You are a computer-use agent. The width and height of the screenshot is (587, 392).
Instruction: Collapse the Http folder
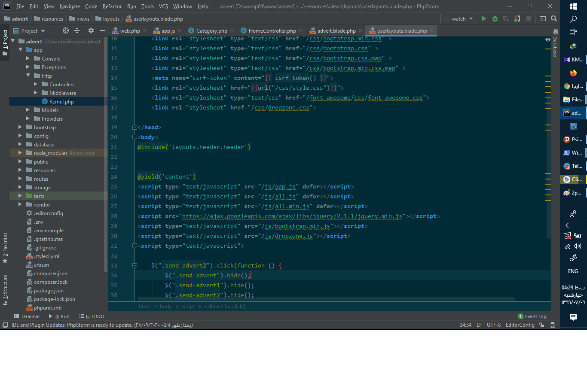[28, 76]
